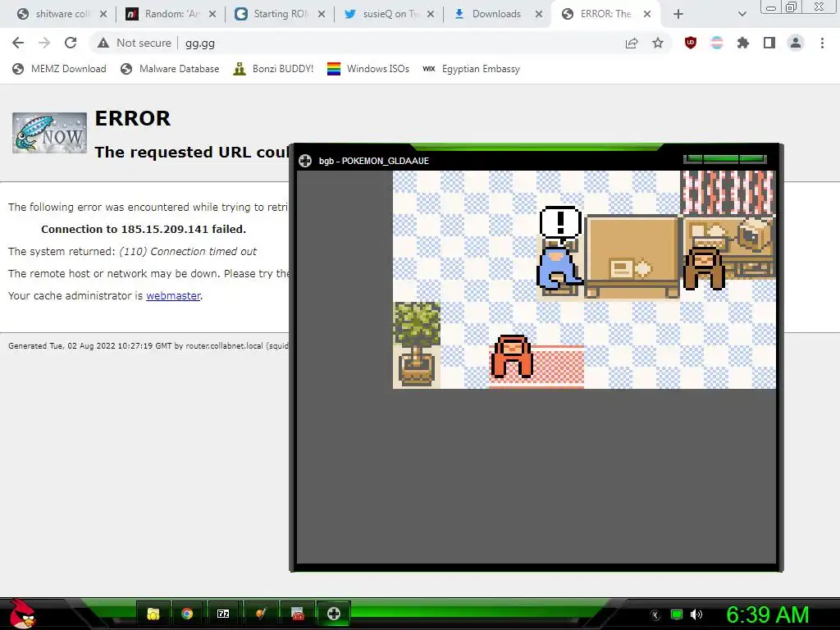
Task: Close the 'shitware coll' tab
Action: click(103, 14)
